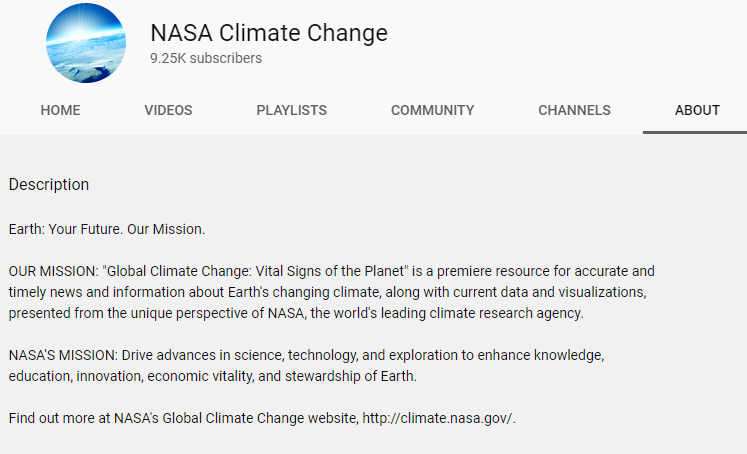The width and height of the screenshot is (747, 454).
Task: Select the COMMUNITY tab
Action: click(432, 110)
